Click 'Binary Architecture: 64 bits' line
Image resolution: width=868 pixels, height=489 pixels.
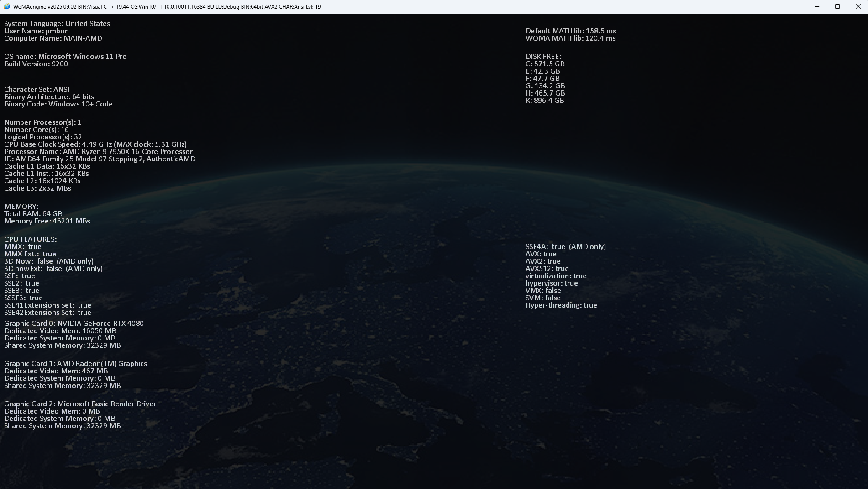coord(49,97)
